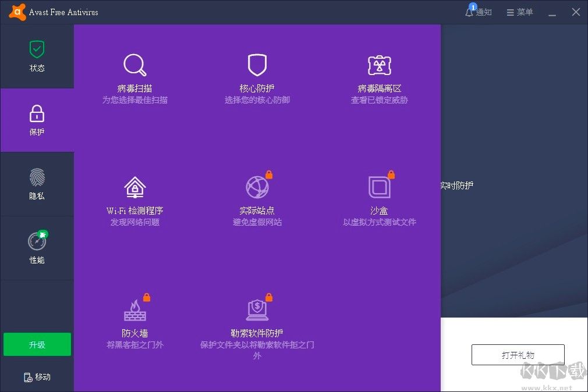Click the Wi-Fi 检测程序 house icon
588x392 pixels.
click(134, 187)
